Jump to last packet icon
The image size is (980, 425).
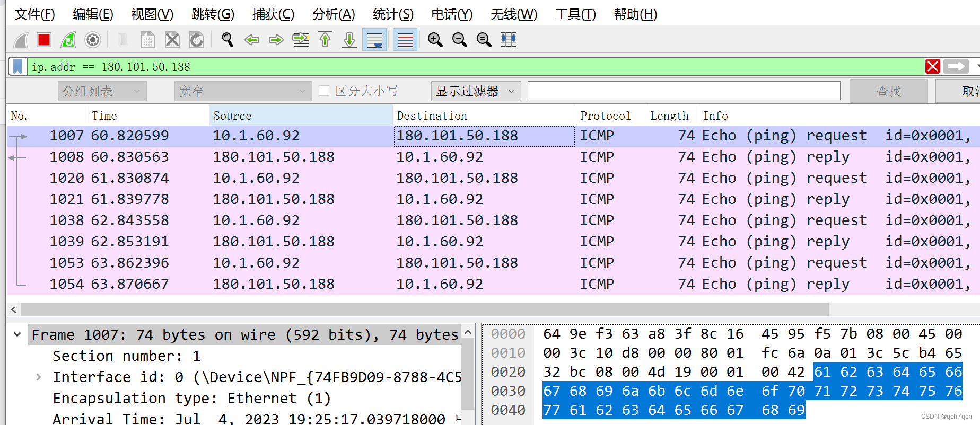[x=349, y=40]
